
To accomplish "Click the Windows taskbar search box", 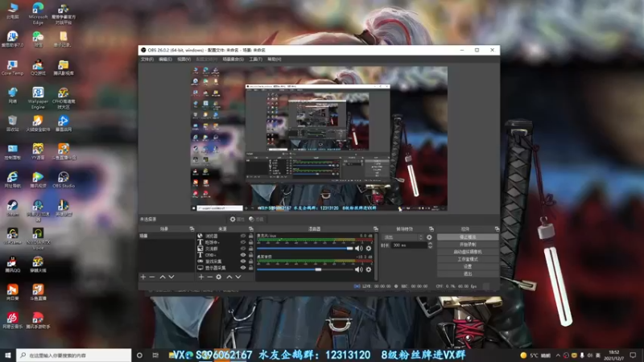I will 74,356.
